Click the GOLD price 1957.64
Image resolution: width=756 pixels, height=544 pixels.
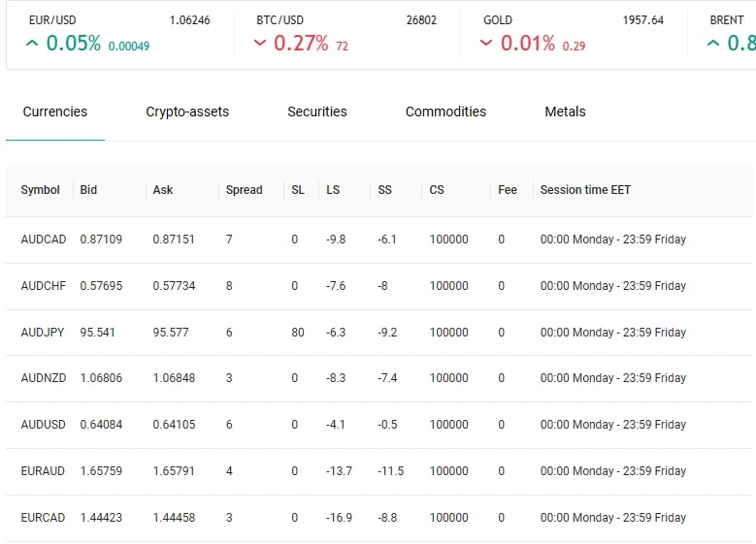coord(642,20)
